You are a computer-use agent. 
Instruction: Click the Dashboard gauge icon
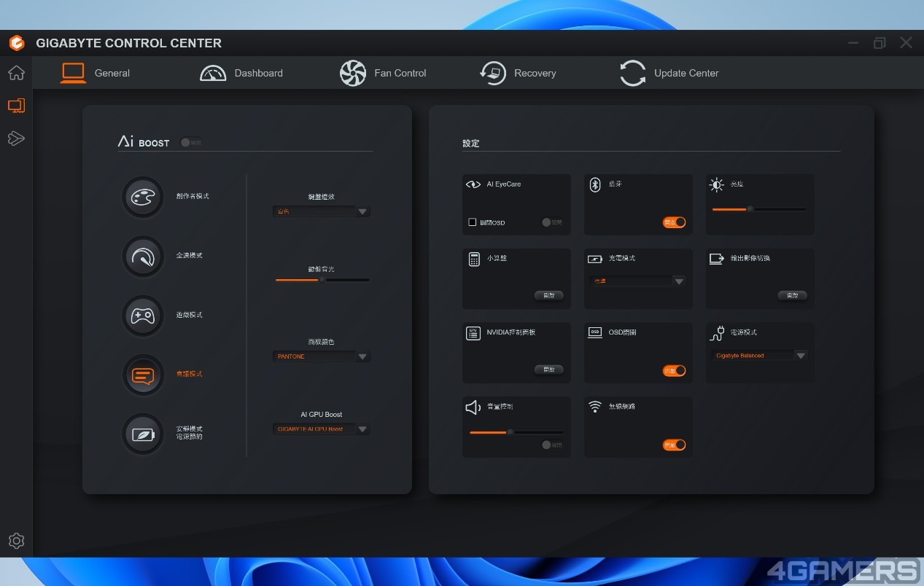213,73
